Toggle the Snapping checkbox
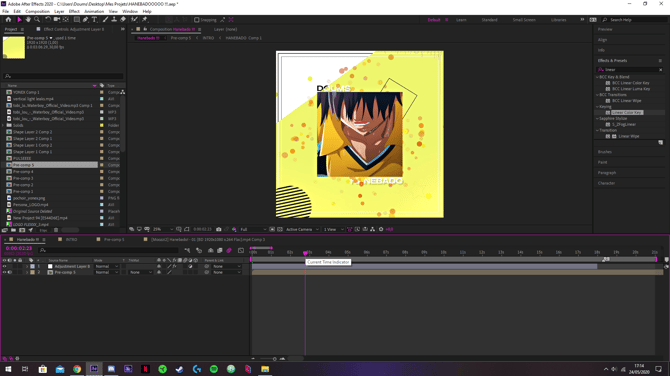 (197, 20)
